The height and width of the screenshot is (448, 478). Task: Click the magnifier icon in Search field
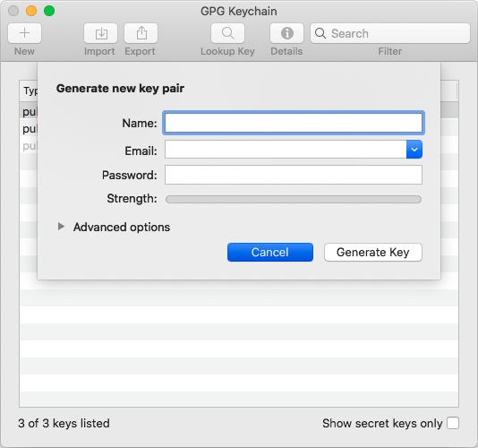(x=320, y=33)
